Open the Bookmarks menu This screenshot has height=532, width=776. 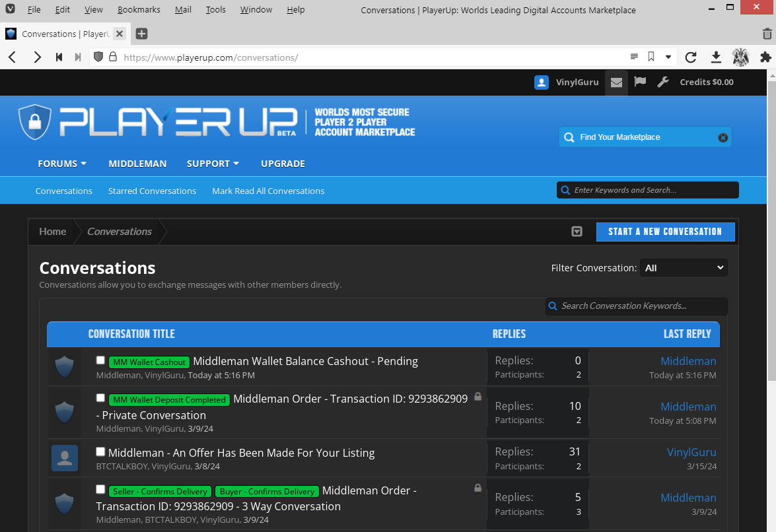tap(139, 10)
